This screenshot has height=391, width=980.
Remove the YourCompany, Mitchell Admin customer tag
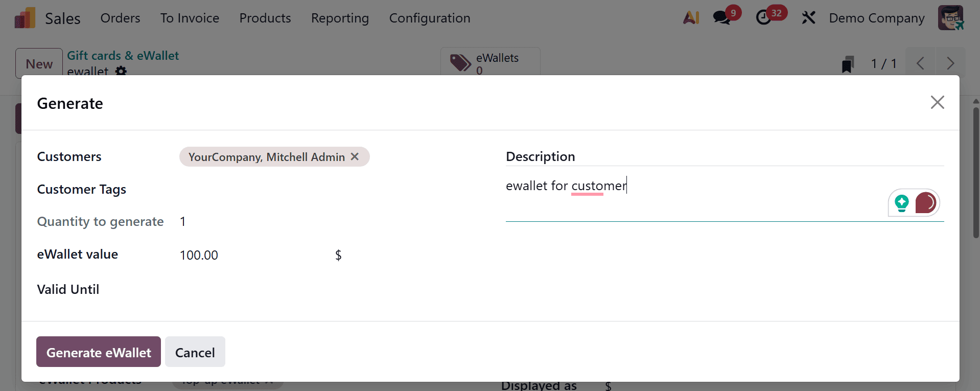point(355,157)
